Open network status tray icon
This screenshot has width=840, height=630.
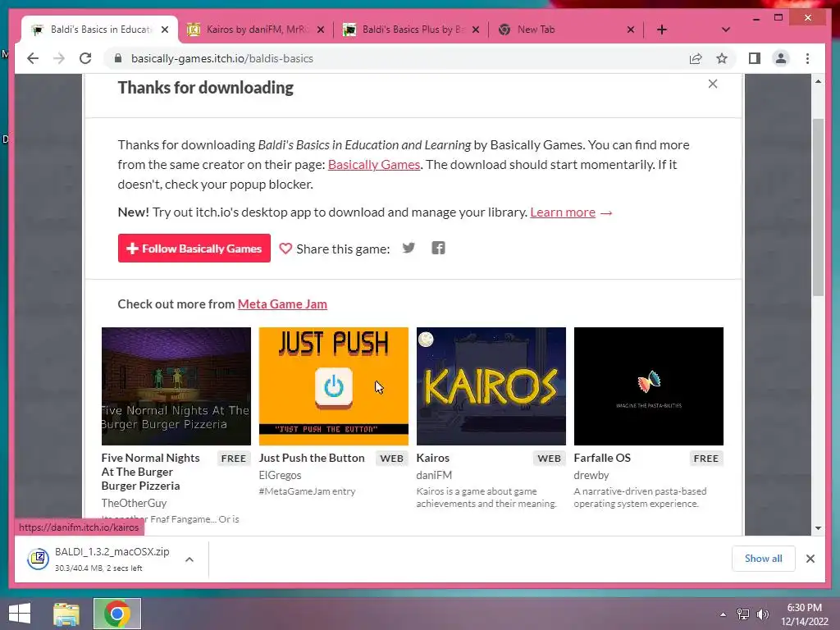[x=743, y=614]
